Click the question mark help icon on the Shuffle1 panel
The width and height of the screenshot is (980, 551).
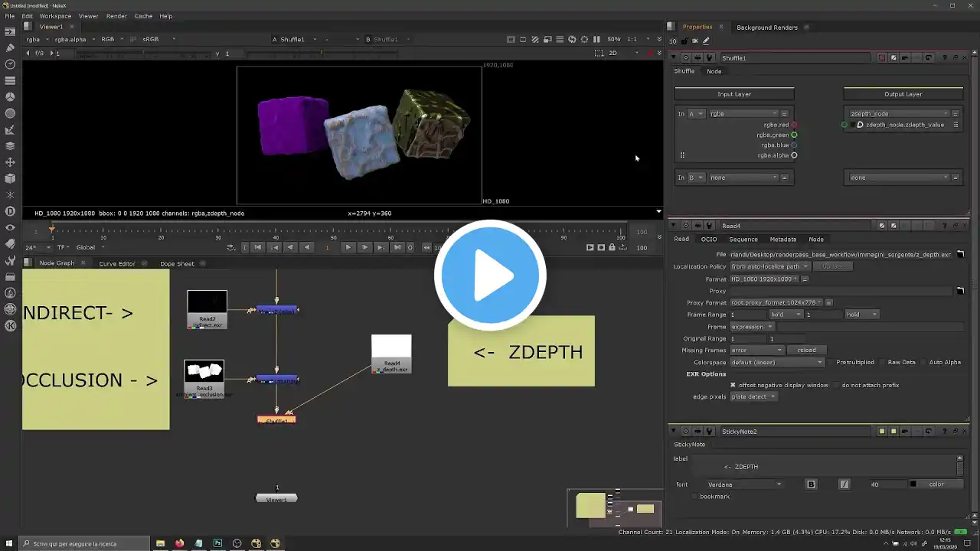pyautogui.click(x=944, y=57)
